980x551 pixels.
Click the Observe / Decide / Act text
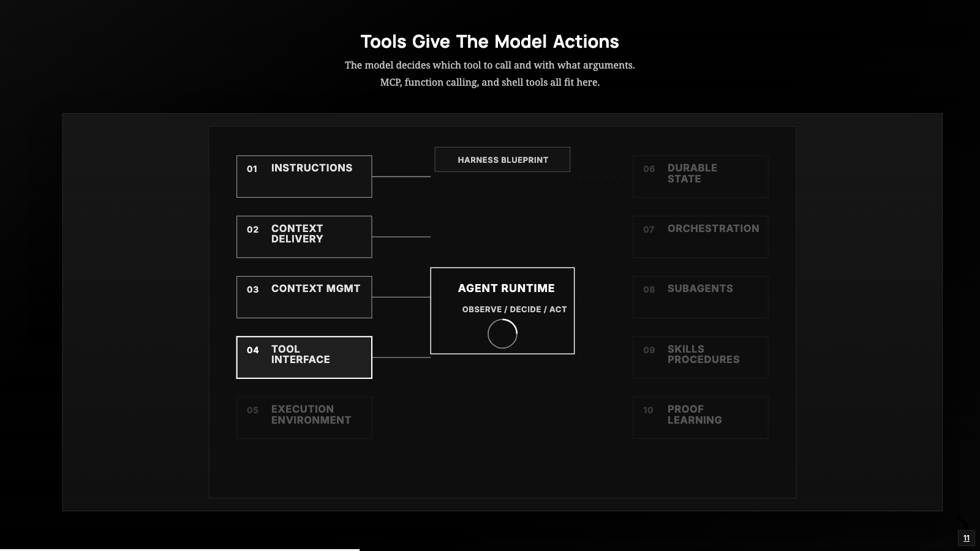514,309
